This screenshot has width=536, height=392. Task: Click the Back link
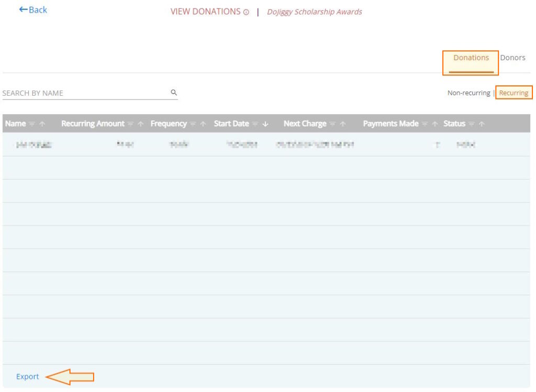[33, 9]
